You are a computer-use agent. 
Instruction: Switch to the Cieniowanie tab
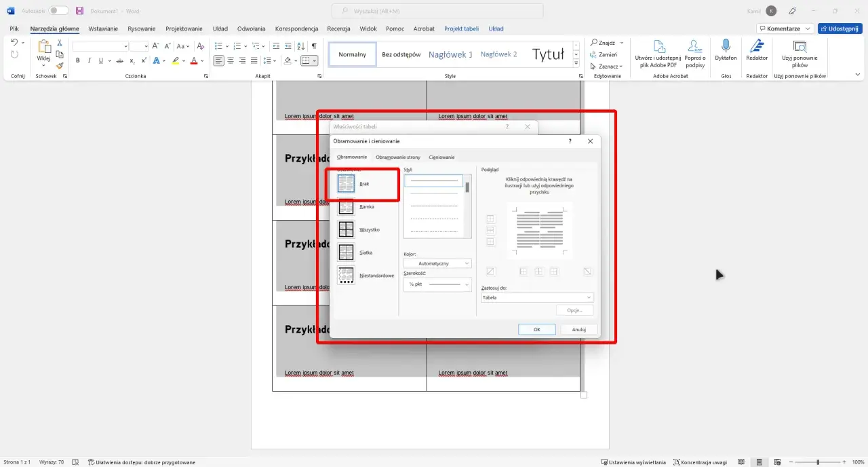tap(441, 157)
